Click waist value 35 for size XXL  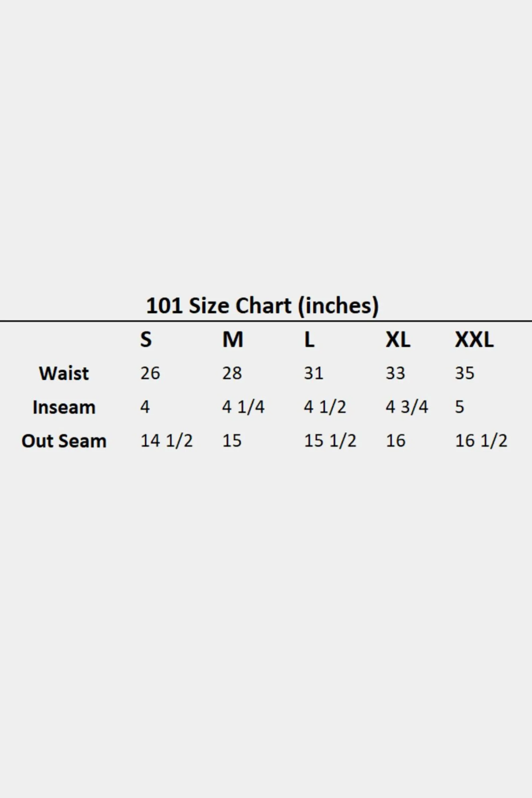[465, 373]
